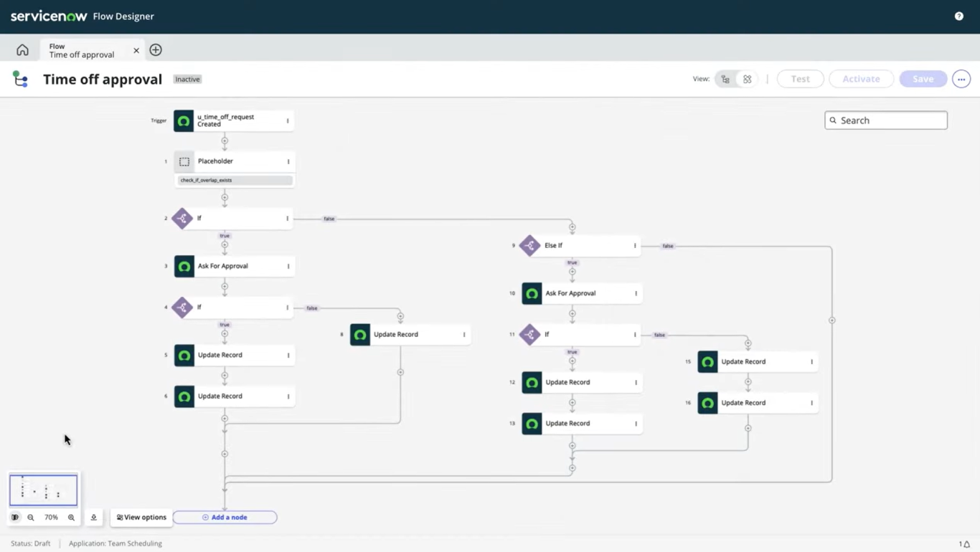Select Update Record icon at step 12
Screen dimensions: 980x552
[x=532, y=383]
